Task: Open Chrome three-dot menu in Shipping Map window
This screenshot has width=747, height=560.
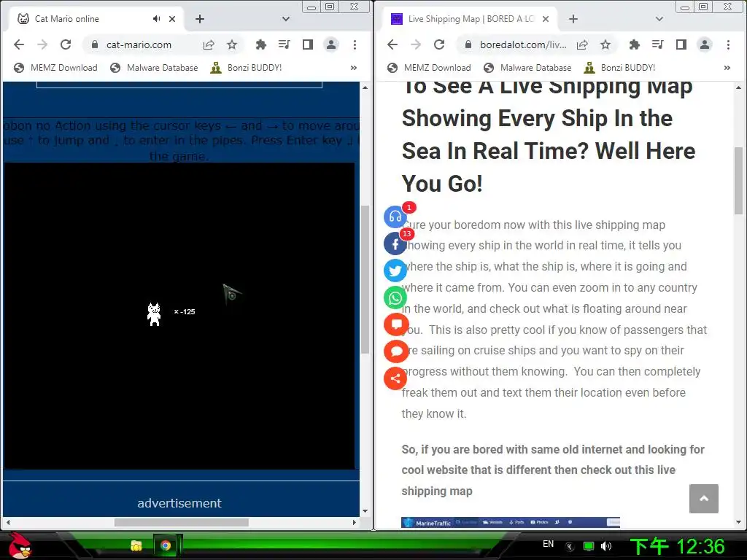Action: pyautogui.click(x=729, y=44)
